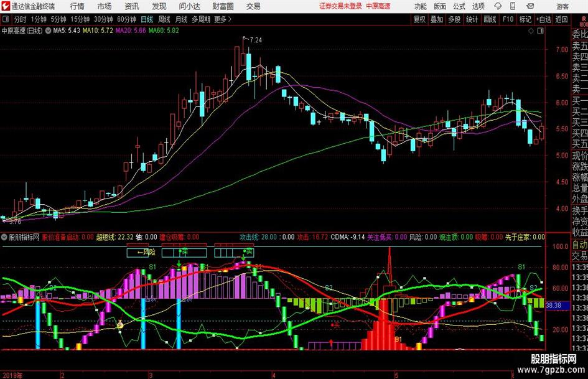The image size is (588, 379).
Task: Switch to the 5分钟 period tab
Action: click(58, 19)
